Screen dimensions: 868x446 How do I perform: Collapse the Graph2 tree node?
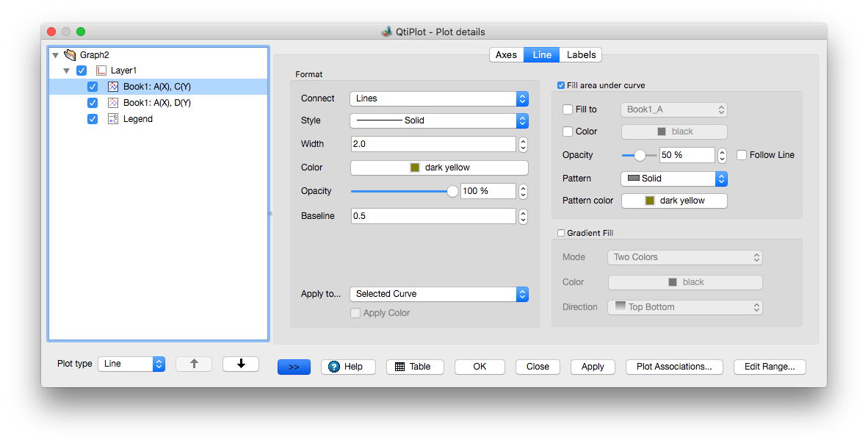56,55
